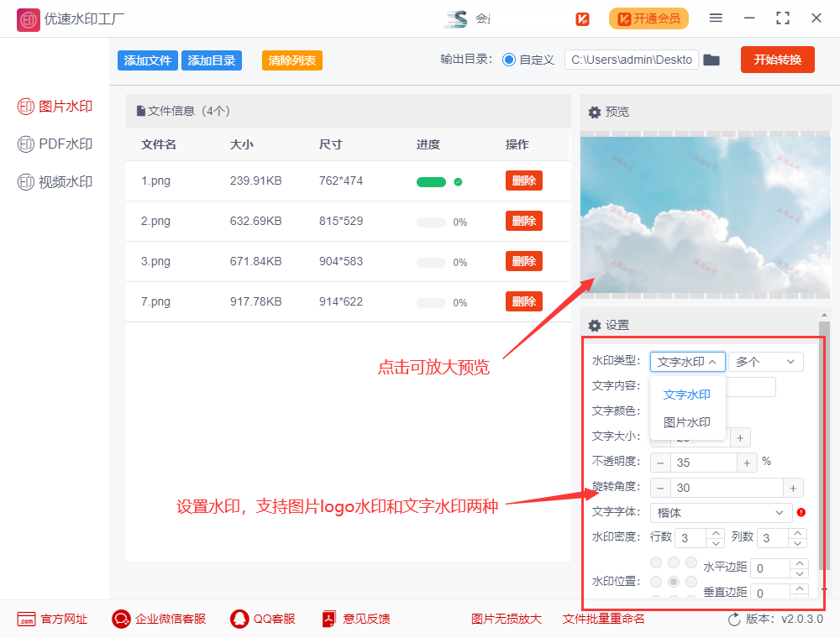Click the 意见反馈 feedback icon
840x638 pixels.
coord(328,619)
